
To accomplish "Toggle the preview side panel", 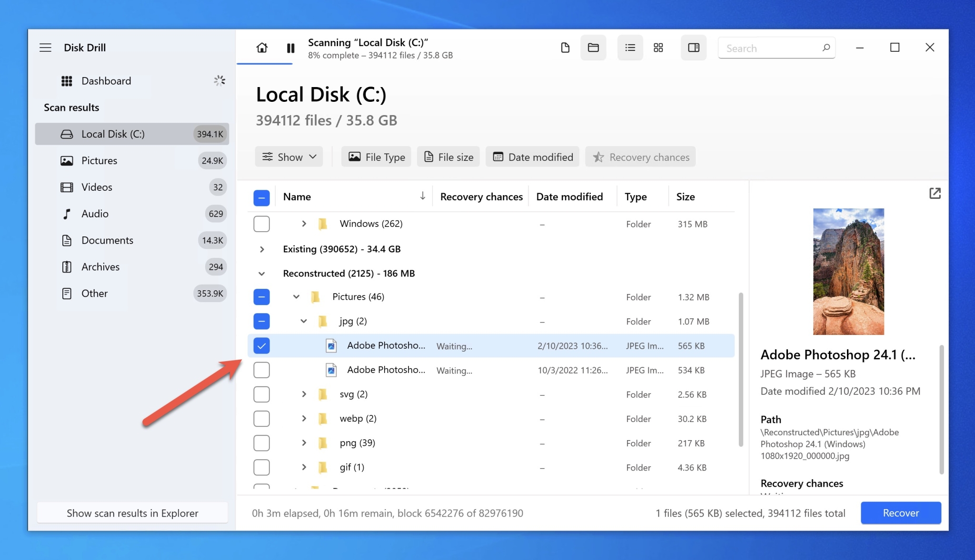I will (x=693, y=48).
